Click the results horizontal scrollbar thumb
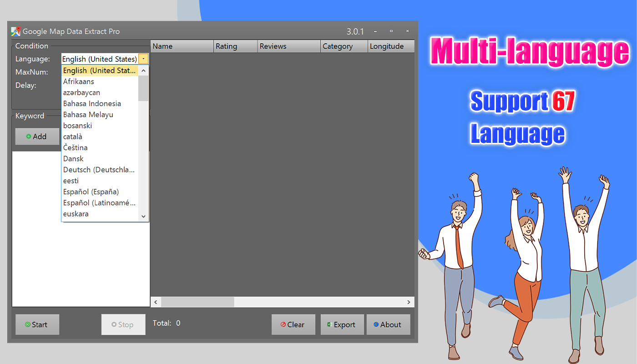Image resolution: width=637 pixels, height=364 pixels. 197,302
